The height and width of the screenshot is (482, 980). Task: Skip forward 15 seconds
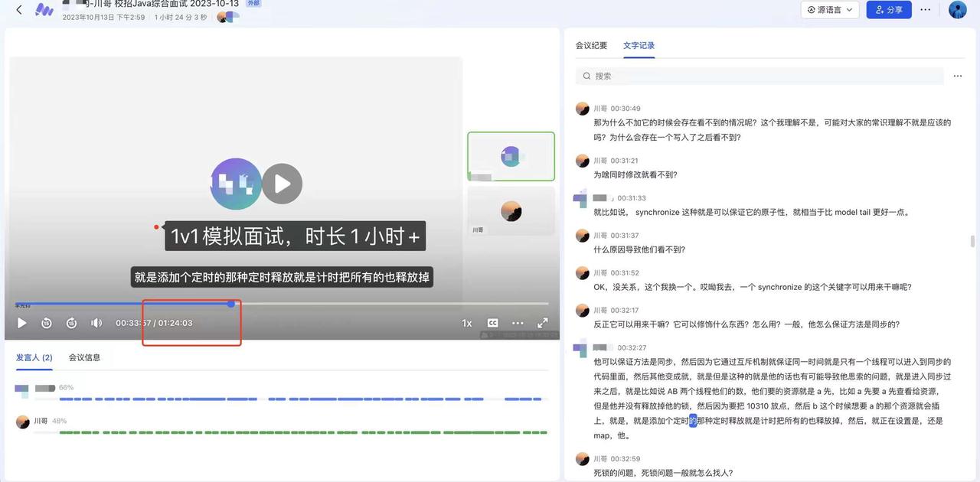pos(71,323)
